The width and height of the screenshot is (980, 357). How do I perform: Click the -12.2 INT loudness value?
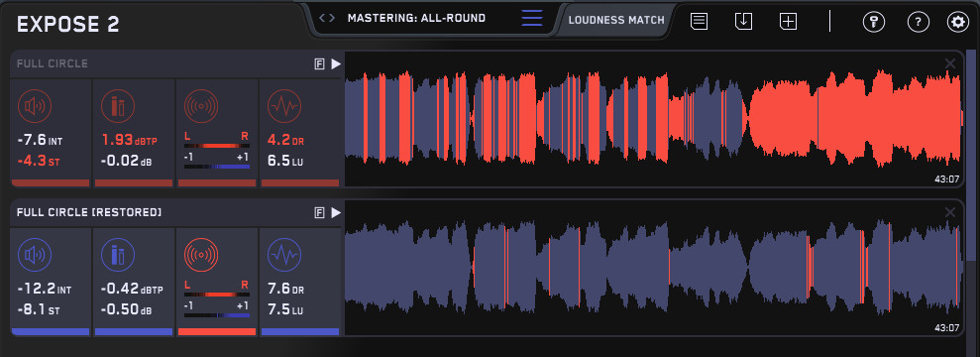pos(44,290)
